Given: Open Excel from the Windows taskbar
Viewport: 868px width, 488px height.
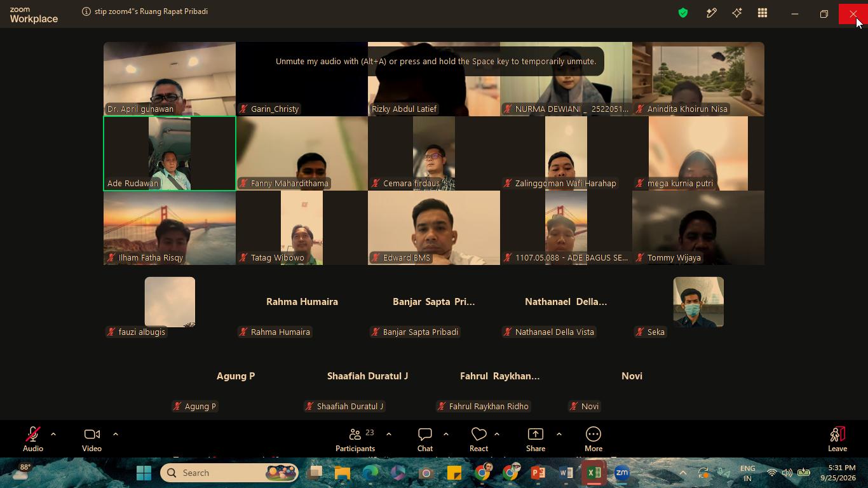Looking at the screenshot, I should (594, 473).
